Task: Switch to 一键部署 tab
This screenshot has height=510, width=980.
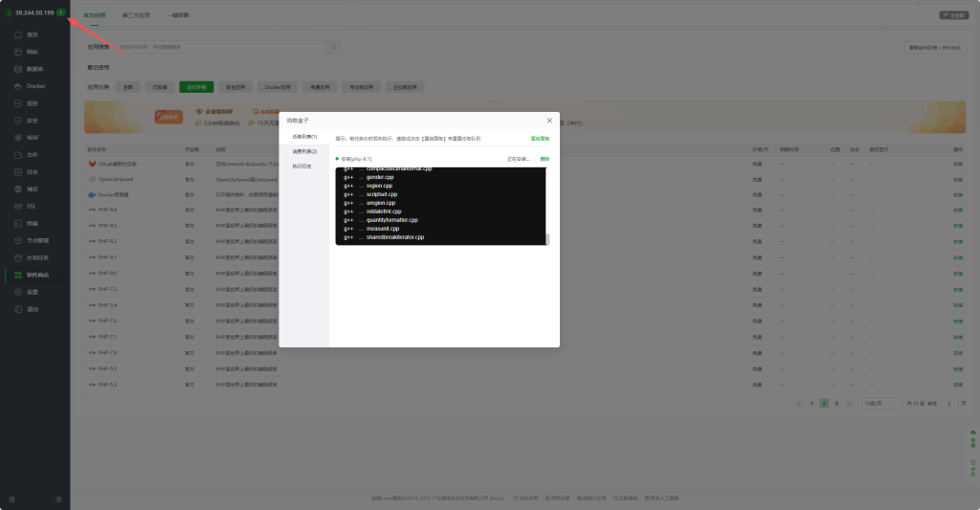Action: (177, 15)
